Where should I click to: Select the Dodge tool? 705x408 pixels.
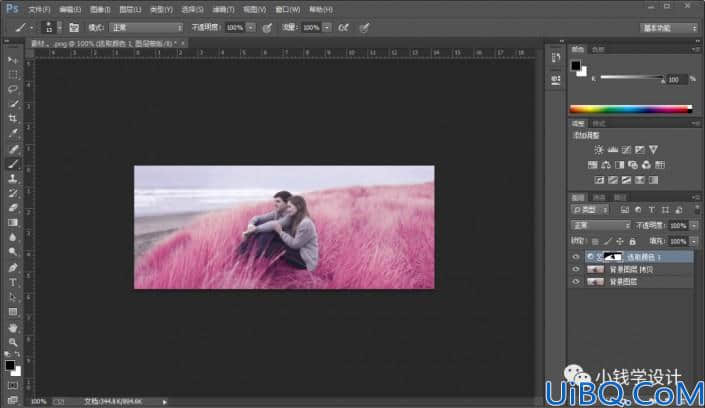pos(13,252)
